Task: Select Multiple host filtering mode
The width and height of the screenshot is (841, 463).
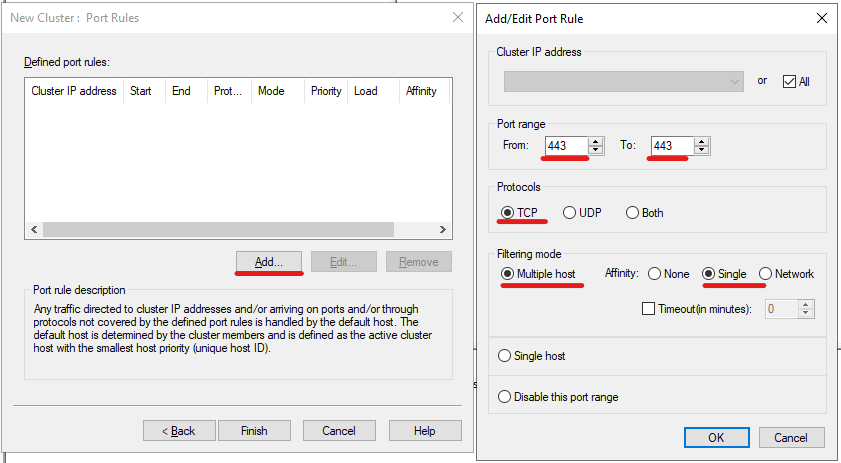Action: click(508, 274)
